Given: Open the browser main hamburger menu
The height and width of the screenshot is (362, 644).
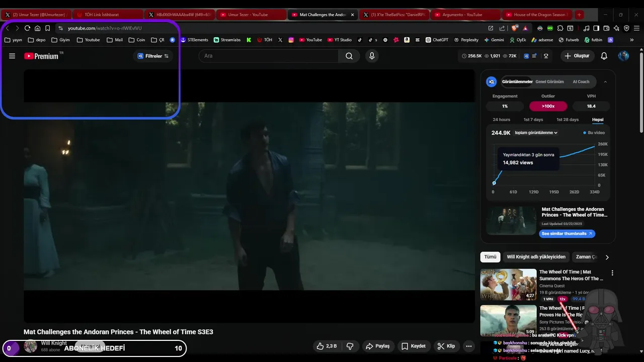Looking at the screenshot, I should (x=636, y=28).
